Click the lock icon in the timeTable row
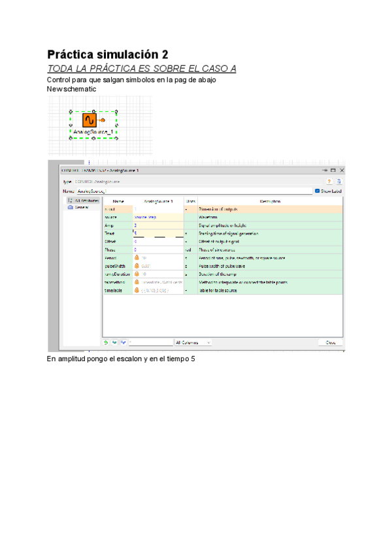The height and width of the screenshot is (554, 392). click(137, 290)
